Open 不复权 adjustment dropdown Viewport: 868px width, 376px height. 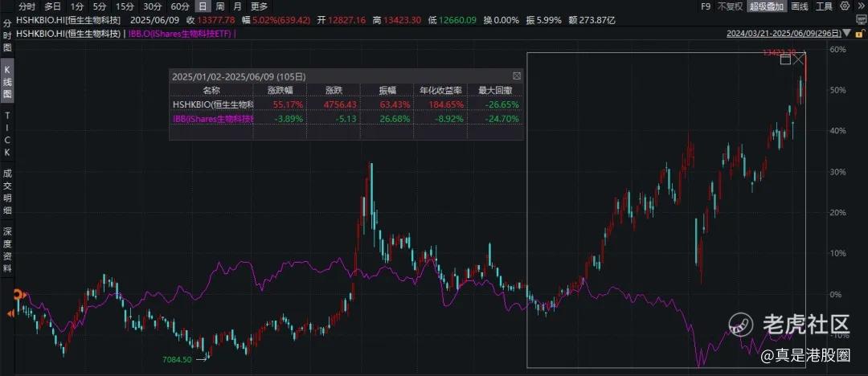tap(730, 6)
